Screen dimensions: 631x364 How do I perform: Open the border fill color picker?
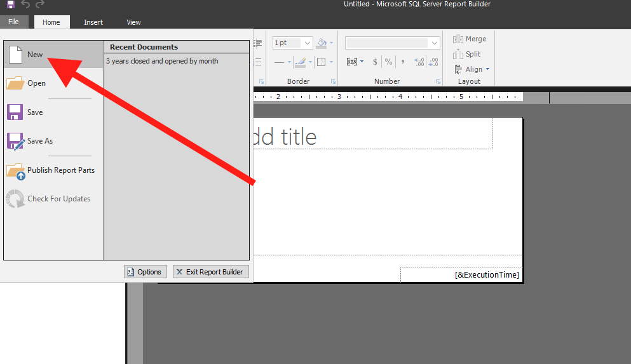323,43
